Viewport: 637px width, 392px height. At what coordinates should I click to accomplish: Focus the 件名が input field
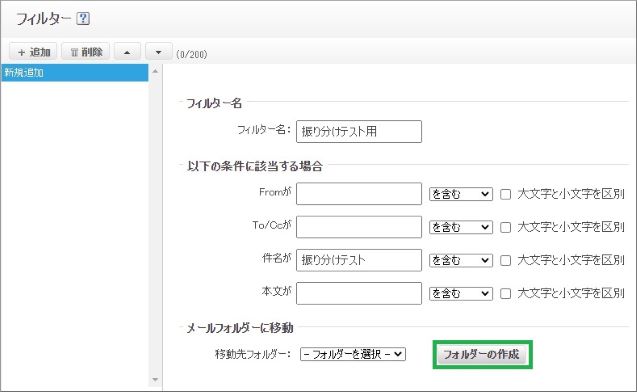pos(359,260)
